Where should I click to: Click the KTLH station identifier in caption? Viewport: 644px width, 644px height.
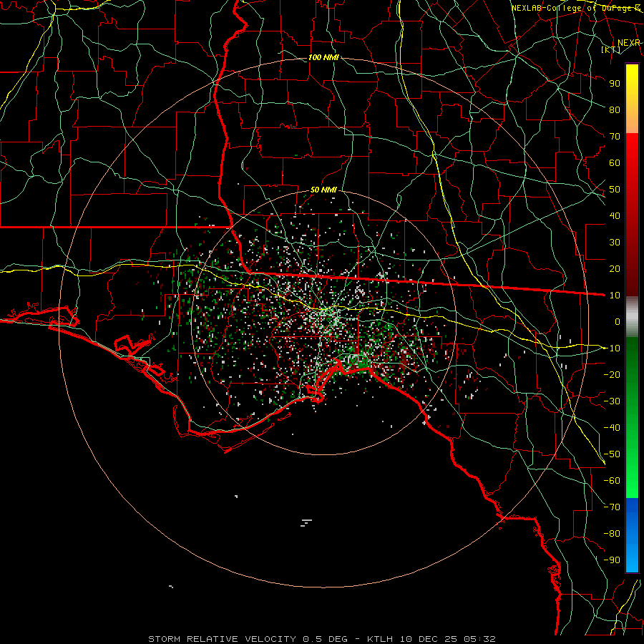pyautogui.click(x=379, y=639)
